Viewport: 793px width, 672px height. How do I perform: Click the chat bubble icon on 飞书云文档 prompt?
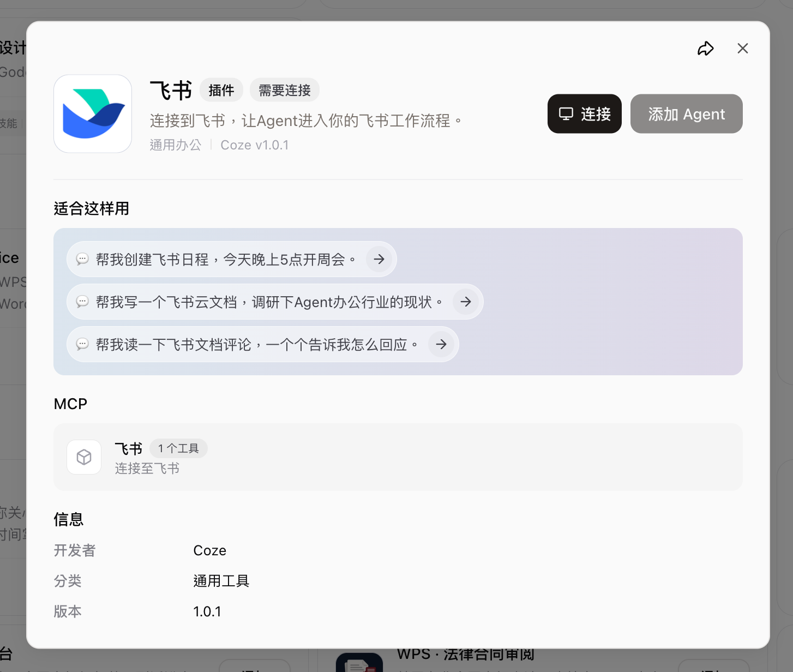coord(82,302)
